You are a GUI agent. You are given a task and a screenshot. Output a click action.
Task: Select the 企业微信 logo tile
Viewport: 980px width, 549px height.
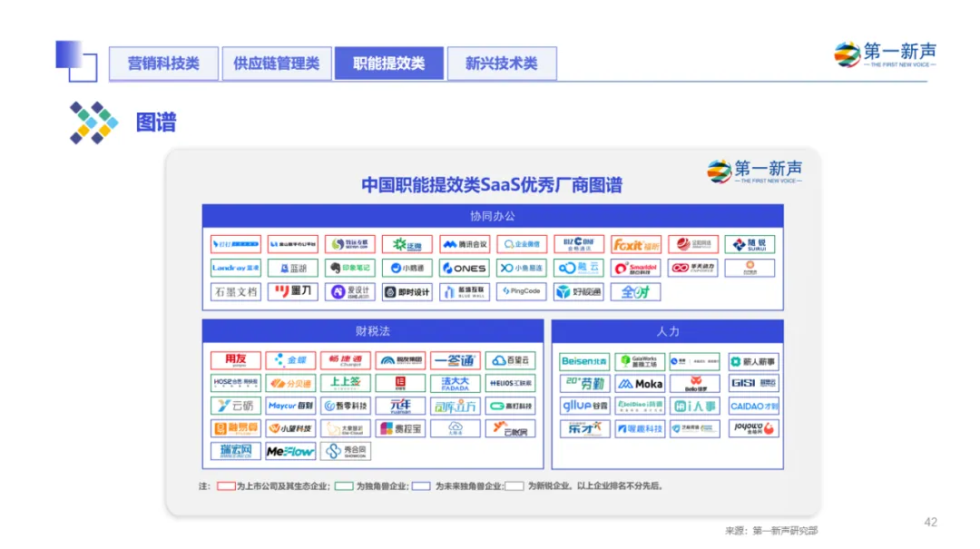522,244
